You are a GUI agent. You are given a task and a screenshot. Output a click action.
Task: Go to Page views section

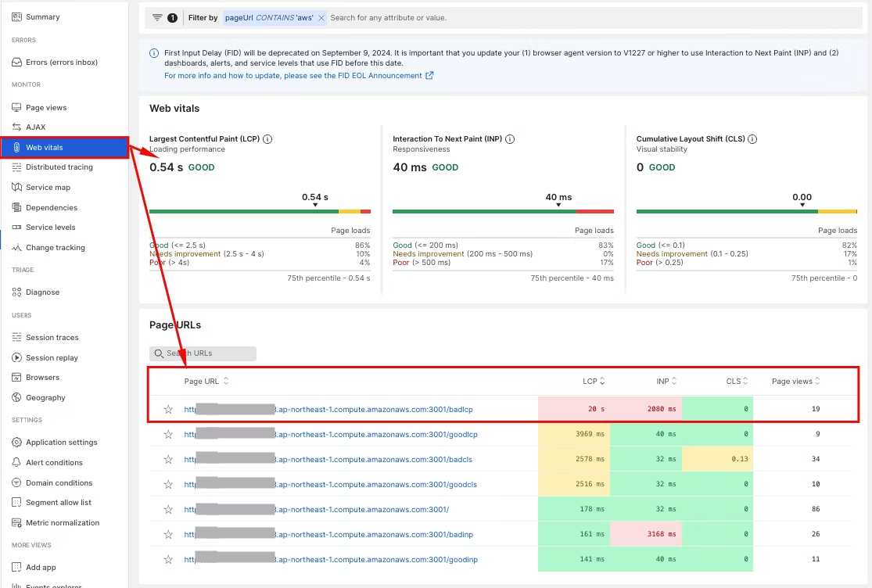(x=39, y=108)
